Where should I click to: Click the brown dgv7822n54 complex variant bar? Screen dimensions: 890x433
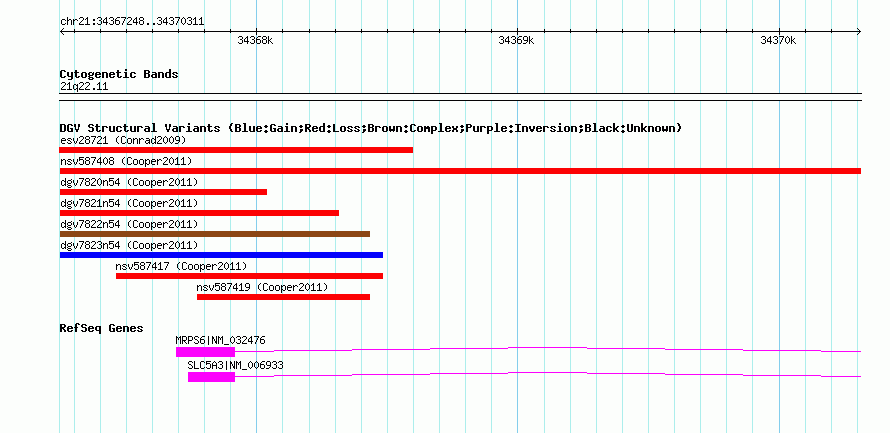pos(215,234)
